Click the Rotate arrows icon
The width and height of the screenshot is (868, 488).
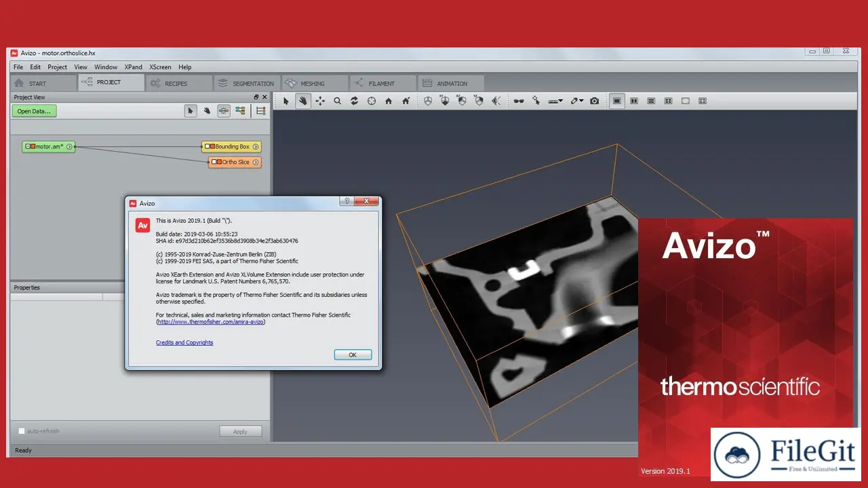point(354,101)
